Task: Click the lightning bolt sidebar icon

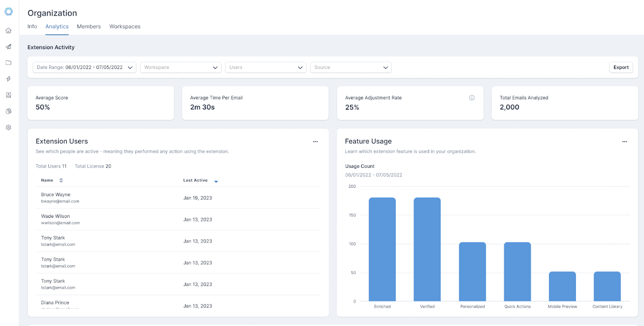Action: point(8,79)
